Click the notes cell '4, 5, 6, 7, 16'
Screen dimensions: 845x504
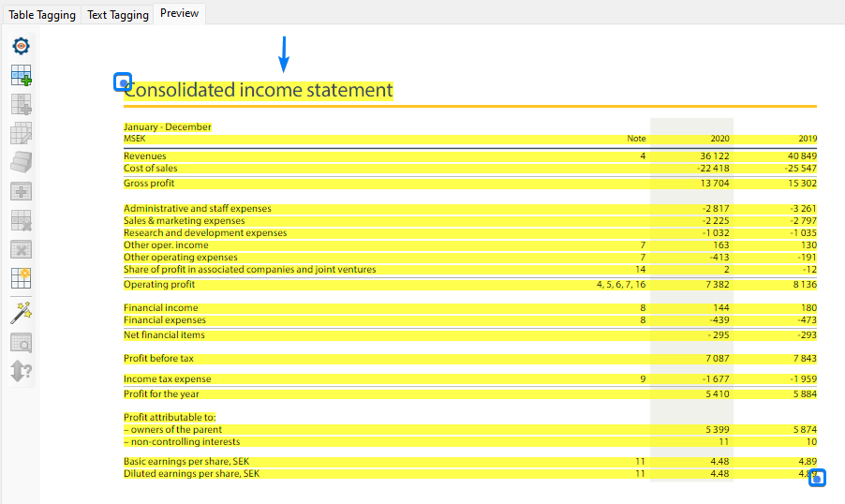tap(621, 285)
